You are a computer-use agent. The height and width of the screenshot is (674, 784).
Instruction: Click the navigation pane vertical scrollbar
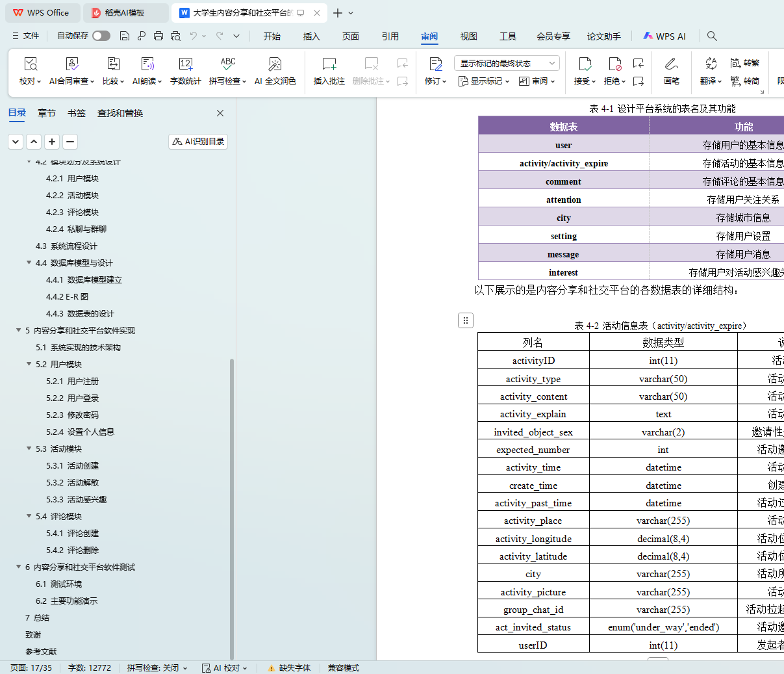click(x=232, y=507)
